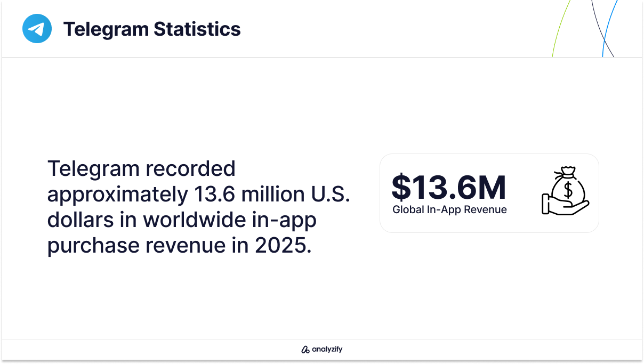The width and height of the screenshot is (644, 364).
Task: Click the 'Global In-App Revenue' label
Action: 449,210
